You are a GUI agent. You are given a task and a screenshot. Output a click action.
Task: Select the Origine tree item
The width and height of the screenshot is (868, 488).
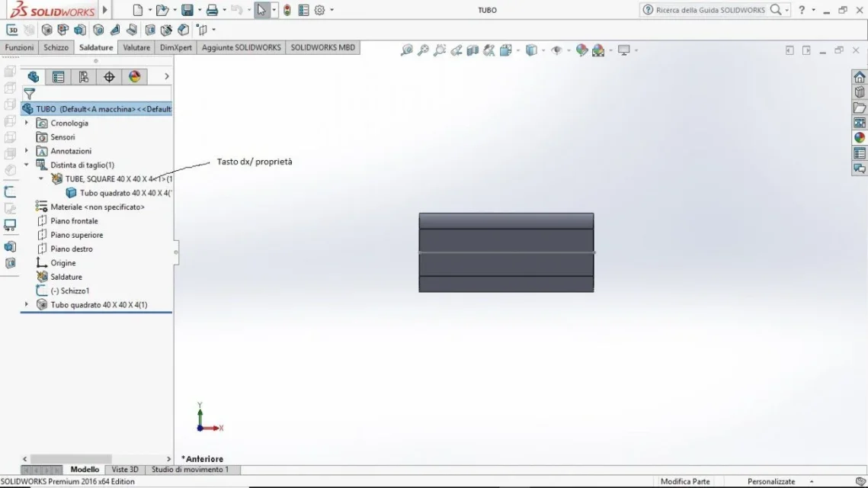click(x=56, y=262)
